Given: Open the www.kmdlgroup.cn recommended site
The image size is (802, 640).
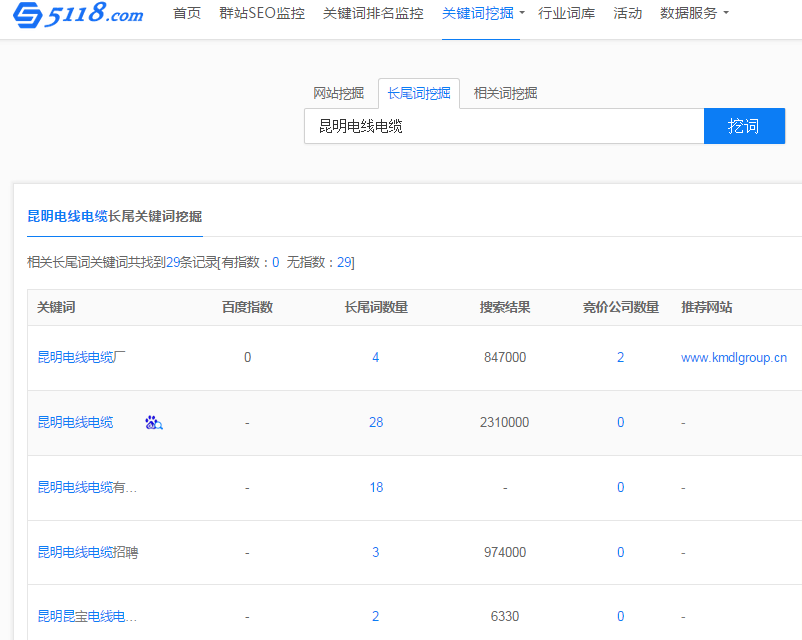Looking at the screenshot, I should pos(734,357).
